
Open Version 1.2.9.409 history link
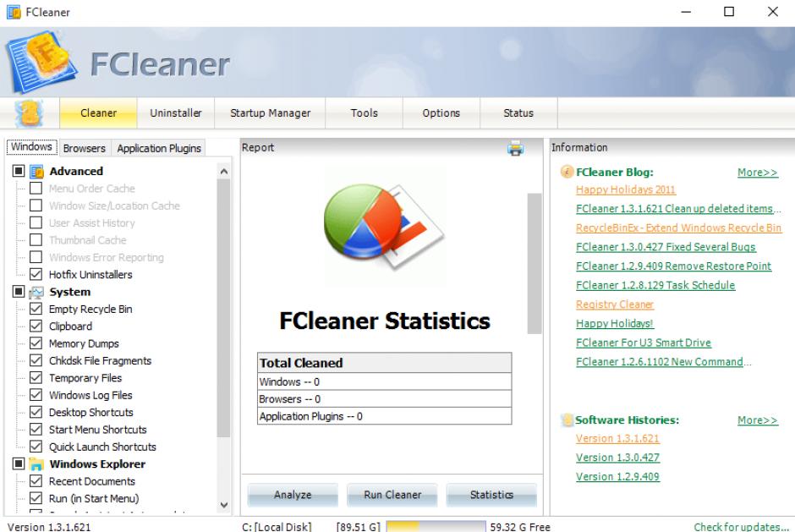[617, 477]
